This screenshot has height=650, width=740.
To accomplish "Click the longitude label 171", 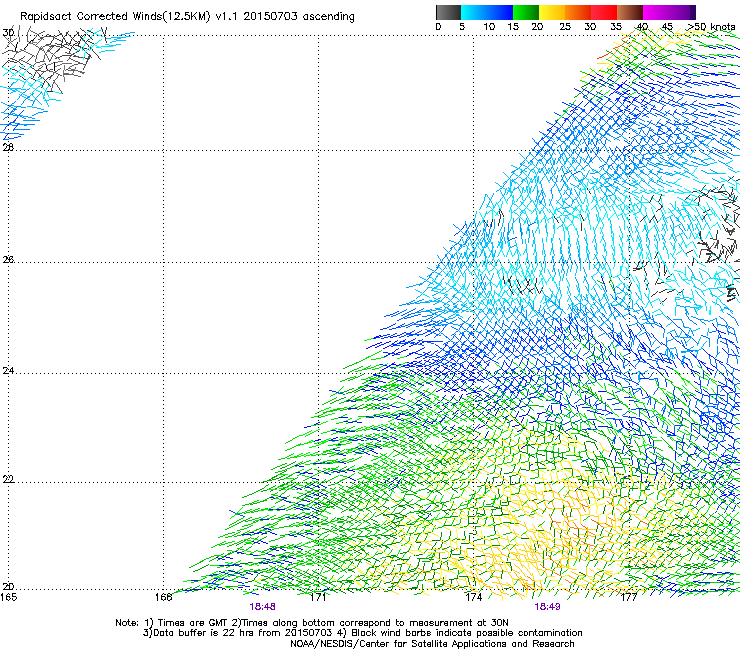I will pos(318,597).
